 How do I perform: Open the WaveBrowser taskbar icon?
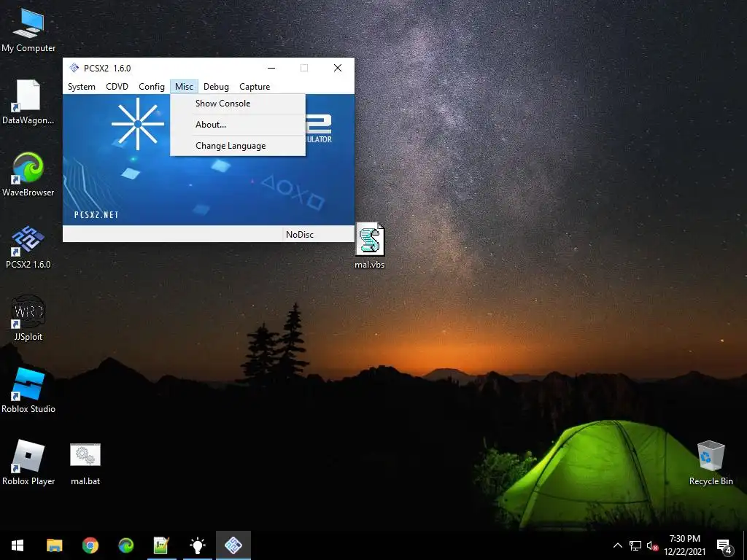point(125,545)
